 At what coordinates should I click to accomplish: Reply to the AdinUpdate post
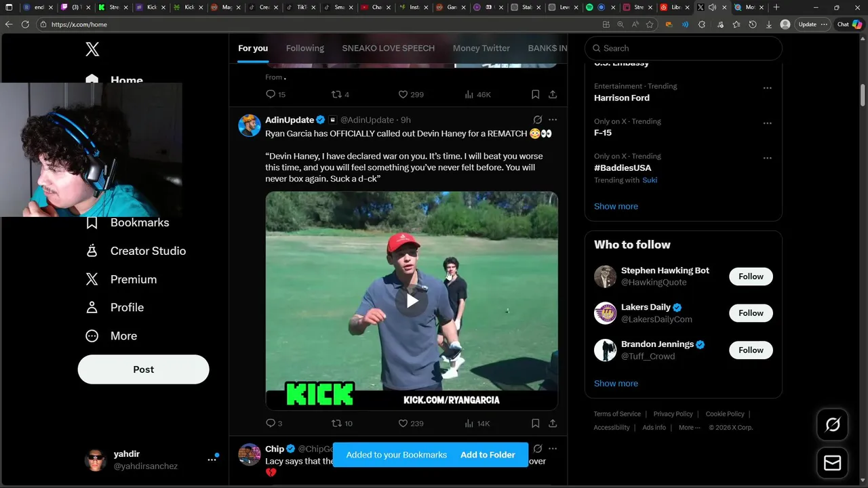pos(274,423)
